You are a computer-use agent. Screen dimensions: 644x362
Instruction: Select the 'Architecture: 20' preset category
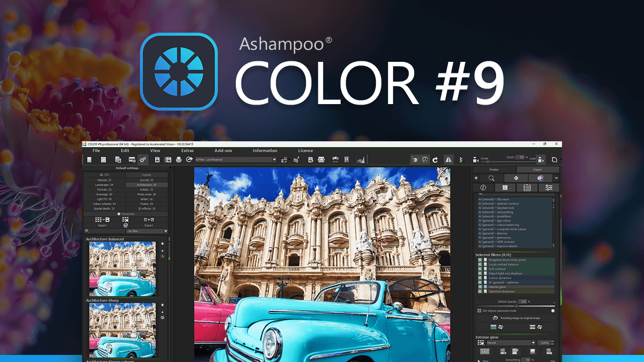pos(147,185)
